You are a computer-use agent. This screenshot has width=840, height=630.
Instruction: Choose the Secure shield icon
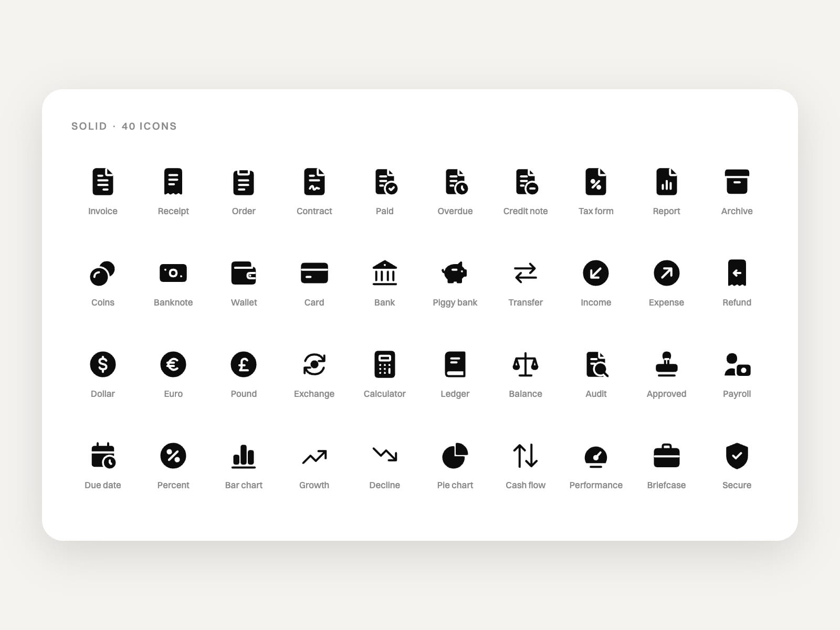(737, 456)
